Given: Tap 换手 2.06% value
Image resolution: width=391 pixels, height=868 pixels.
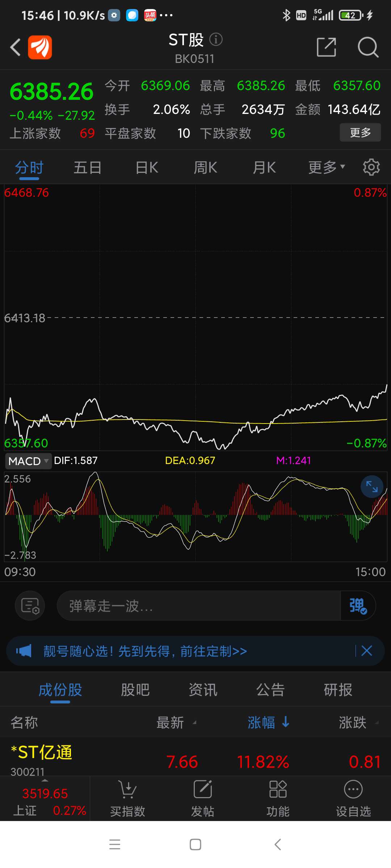Looking at the screenshot, I should (171, 109).
